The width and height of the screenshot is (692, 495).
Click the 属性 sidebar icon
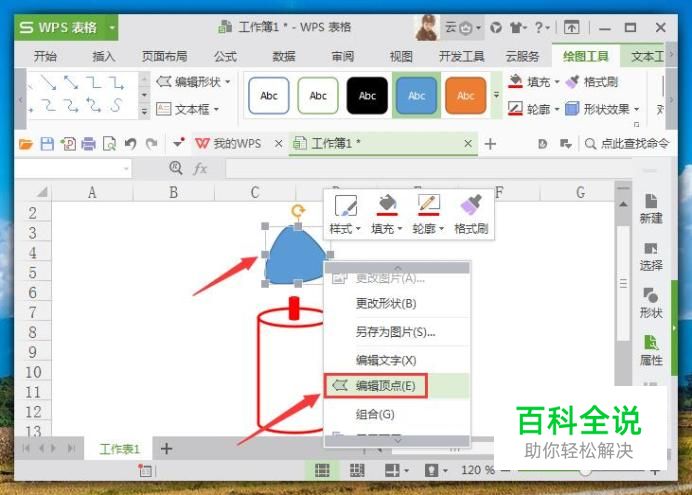[x=651, y=350]
